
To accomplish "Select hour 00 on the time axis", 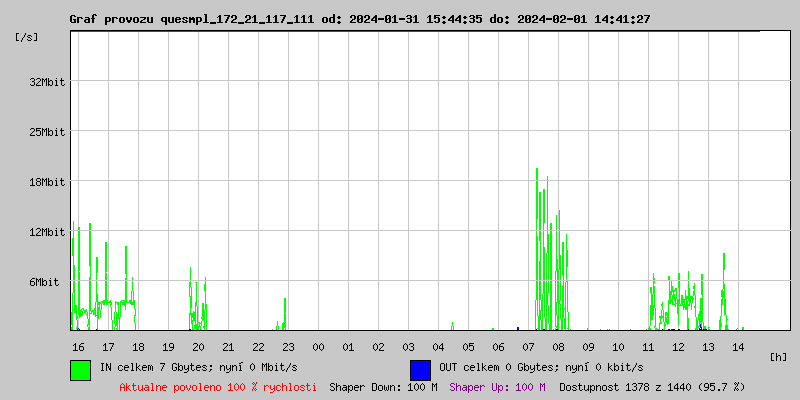I will click(x=318, y=346).
